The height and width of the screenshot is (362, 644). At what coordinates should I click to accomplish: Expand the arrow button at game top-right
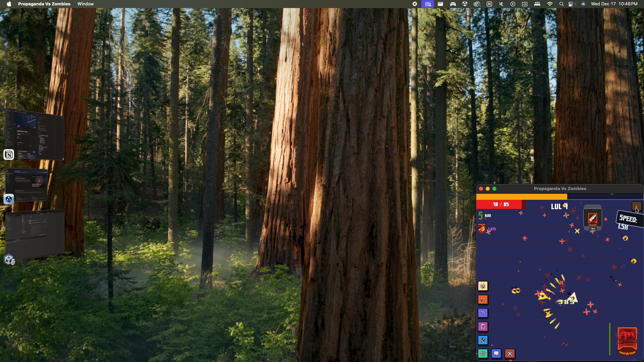[637, 206]
